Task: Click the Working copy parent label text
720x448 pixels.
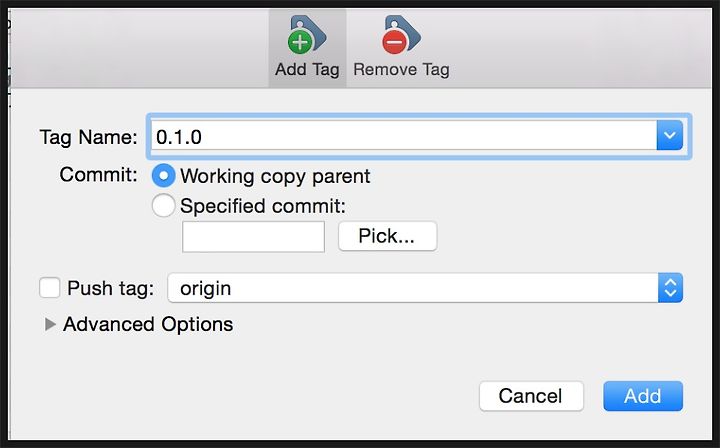Action: [275, 176]
